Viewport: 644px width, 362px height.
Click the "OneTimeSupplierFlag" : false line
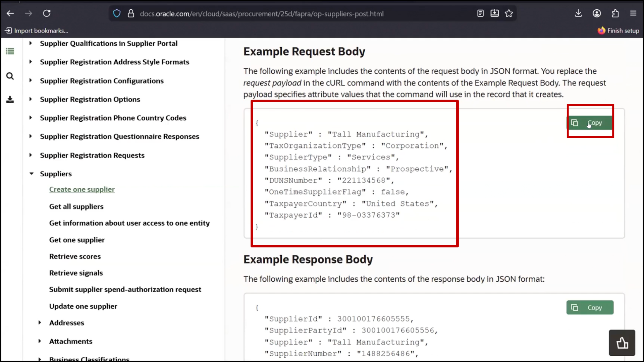(x=337, y=192)
